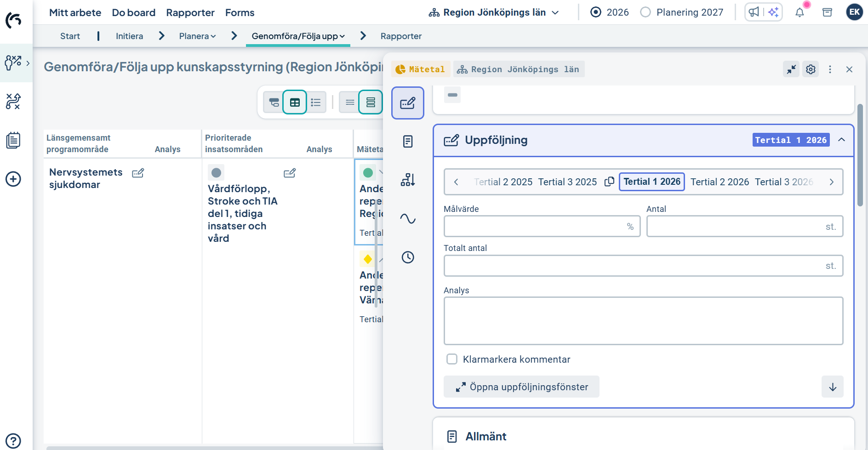
Task: Click the announcements megaphone icon
Action: pyautogui.click(x=754, y=12)
